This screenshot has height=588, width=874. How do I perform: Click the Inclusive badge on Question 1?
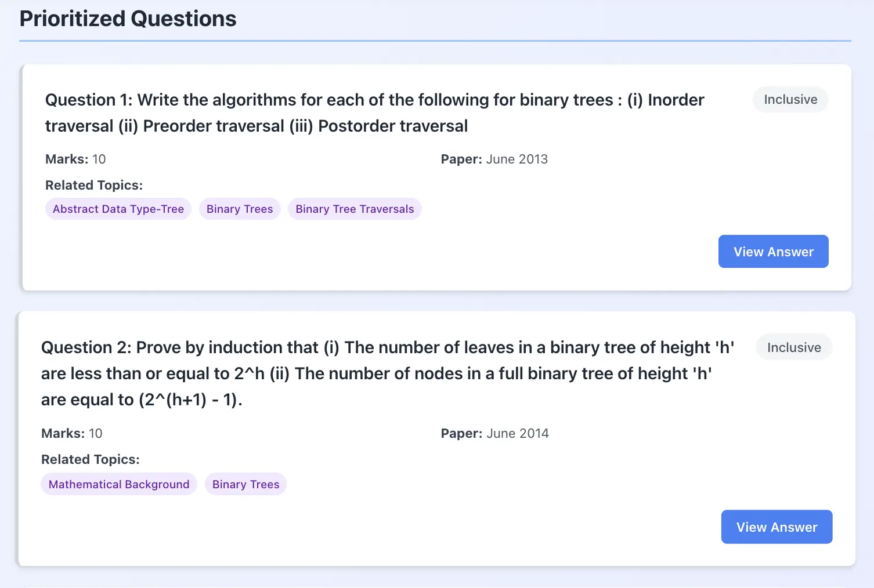click(x=790, y=99)
